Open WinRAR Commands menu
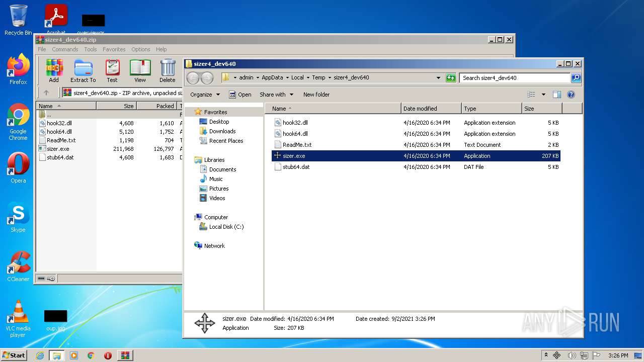 pos(65,49)
